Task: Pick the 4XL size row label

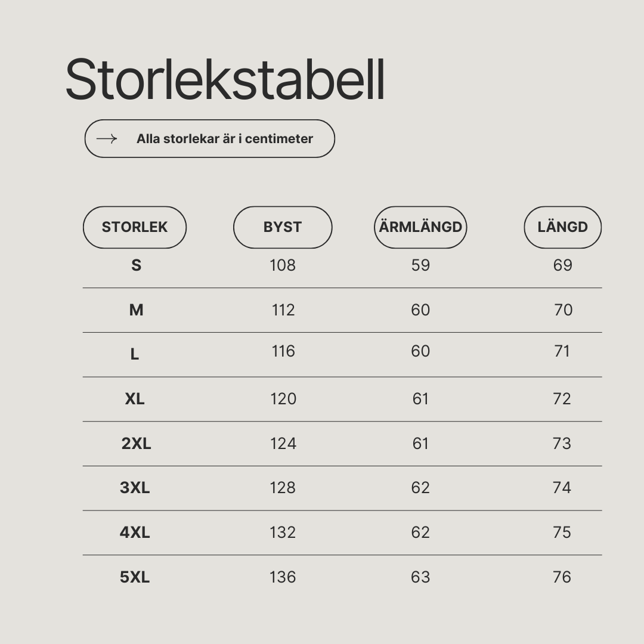Action: pyautogui.click(x=135, y=532)
